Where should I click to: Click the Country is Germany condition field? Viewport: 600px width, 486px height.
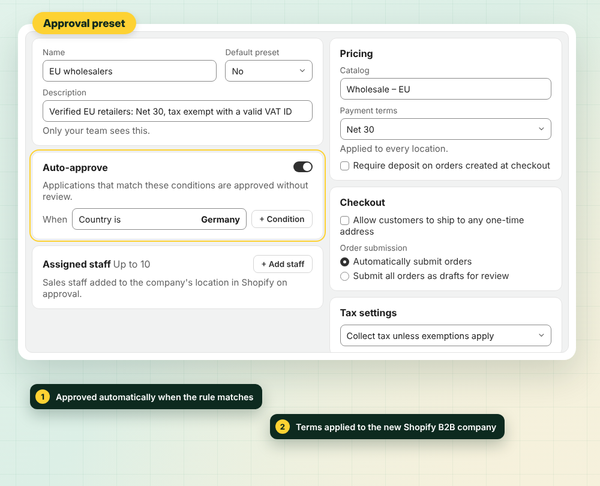(x=159, y=219)
